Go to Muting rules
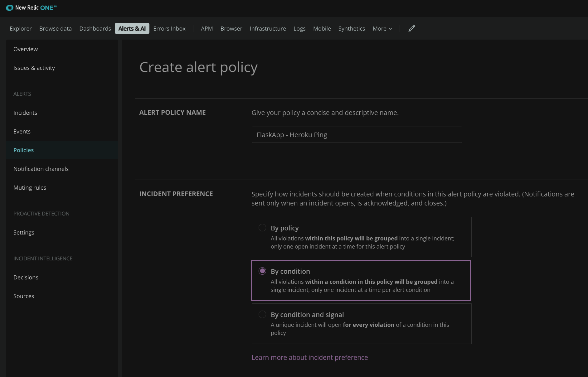This screenshot has height=377, width=588. [x=62, y=187]
